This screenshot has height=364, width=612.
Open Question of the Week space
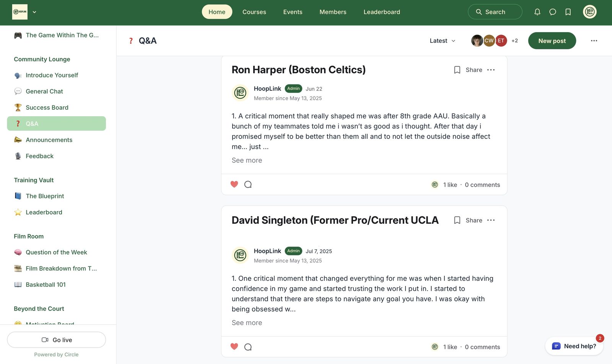[x=57, y=252]
